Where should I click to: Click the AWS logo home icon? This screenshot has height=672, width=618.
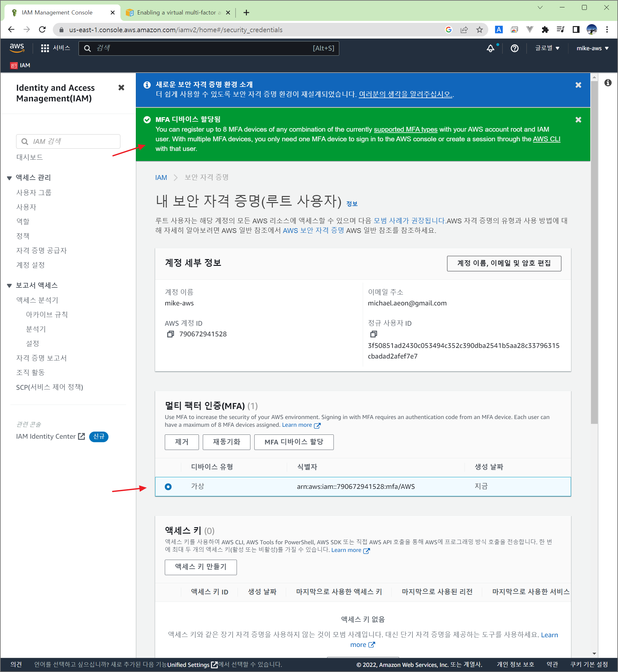pyautogui.click(x=17, y=48)
